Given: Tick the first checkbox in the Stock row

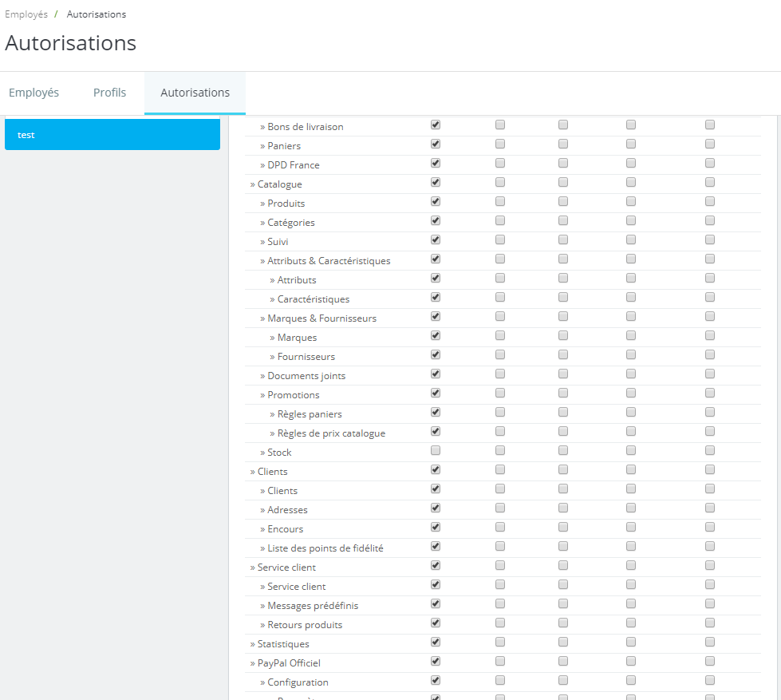Looking at the screenshot, I should click(436, 450).
